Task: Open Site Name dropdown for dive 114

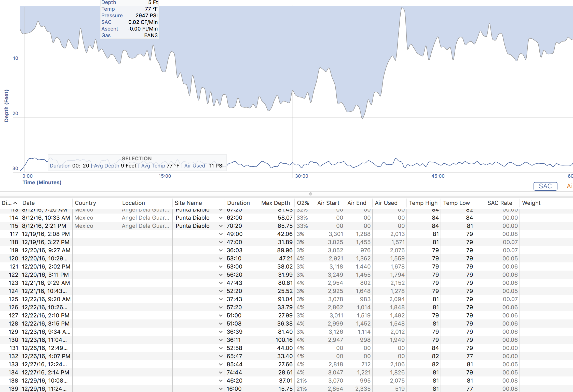Action: click(221, 218)
